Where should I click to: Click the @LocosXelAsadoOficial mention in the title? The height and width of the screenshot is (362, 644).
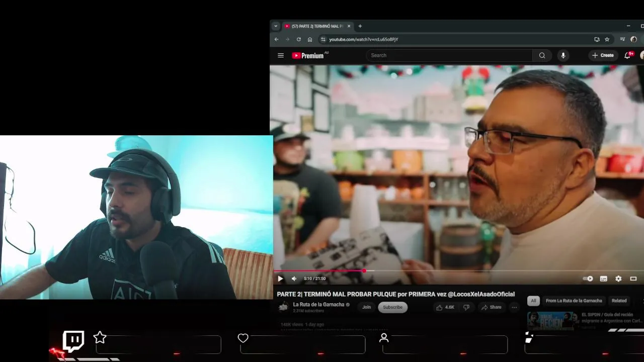tap(481, 294)
